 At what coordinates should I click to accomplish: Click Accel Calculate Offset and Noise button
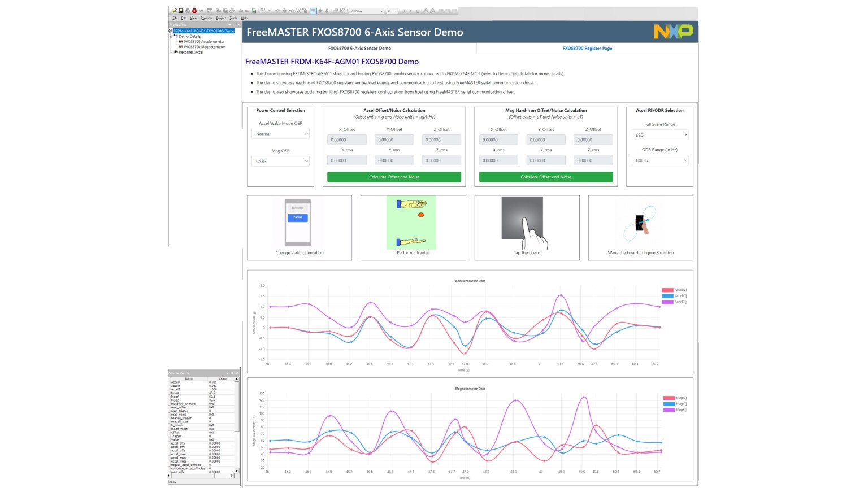coord(394,177)
